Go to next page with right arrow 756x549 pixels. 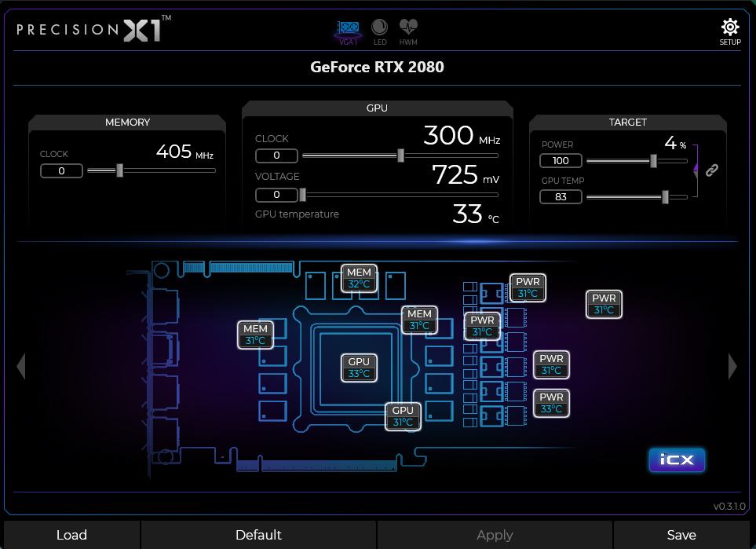point(732,366)
